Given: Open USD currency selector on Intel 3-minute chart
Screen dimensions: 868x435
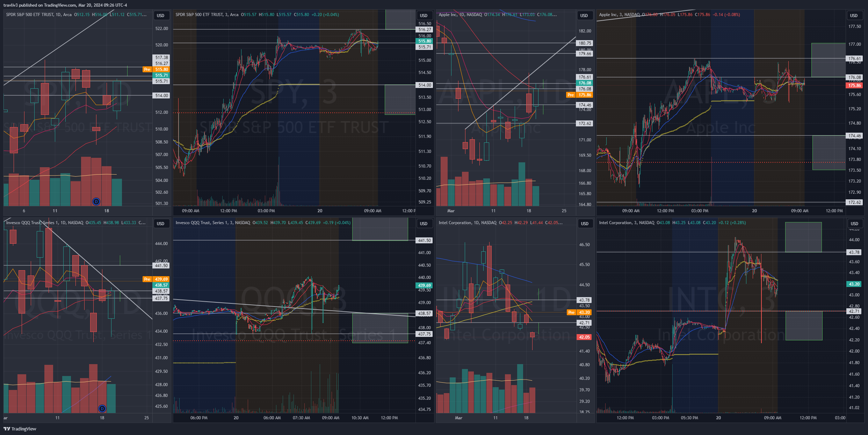Looking at the screenshot, I should [x=854, y=223].
